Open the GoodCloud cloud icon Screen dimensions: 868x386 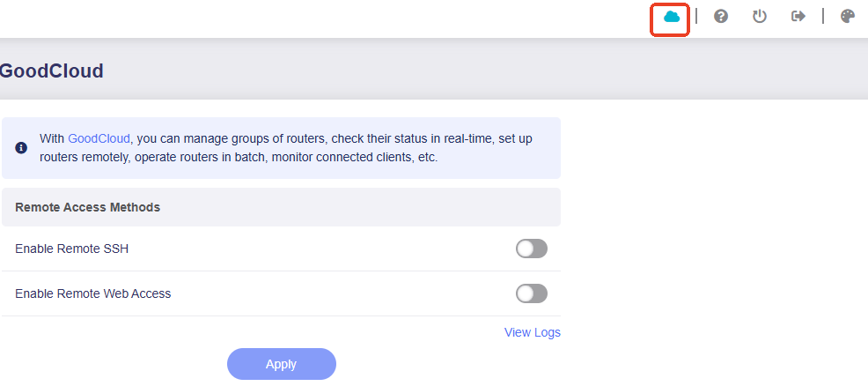click(671, 17)
